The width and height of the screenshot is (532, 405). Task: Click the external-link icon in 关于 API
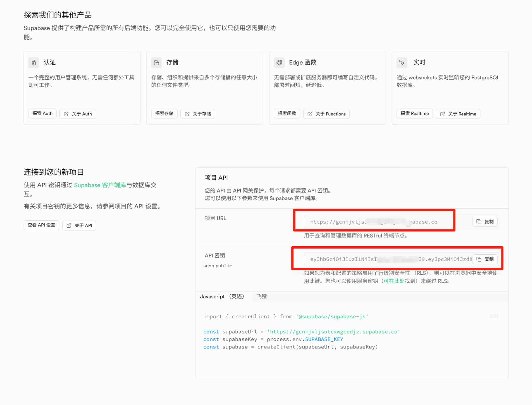69,226
